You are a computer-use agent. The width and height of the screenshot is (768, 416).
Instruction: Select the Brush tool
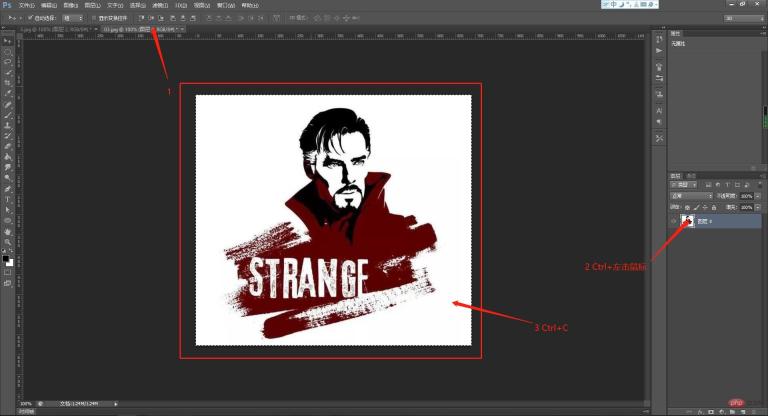(7, 115)
